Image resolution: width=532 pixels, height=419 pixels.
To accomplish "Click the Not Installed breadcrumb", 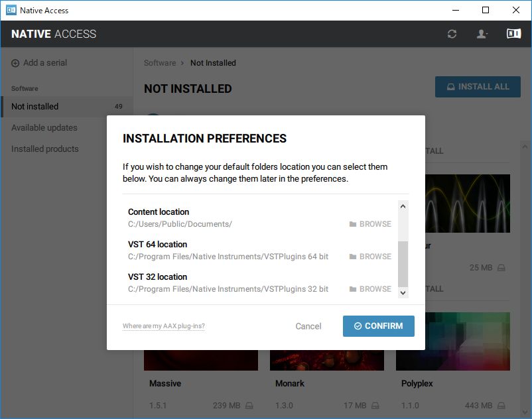I will 213,63.
